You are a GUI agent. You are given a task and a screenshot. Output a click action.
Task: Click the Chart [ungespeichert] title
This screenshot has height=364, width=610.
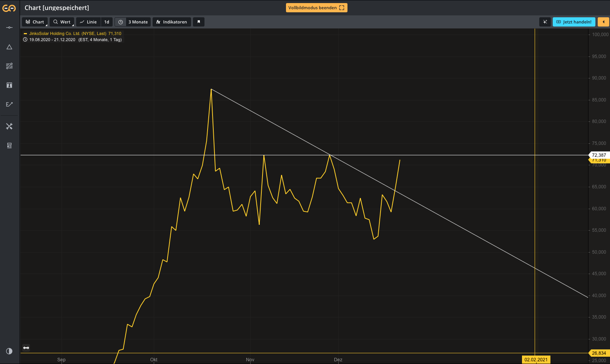[57, 8]
